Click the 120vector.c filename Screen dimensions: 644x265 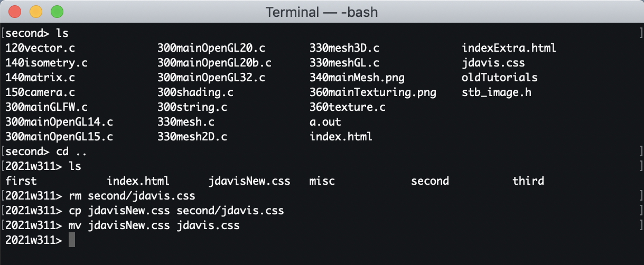[x=40, y=48]
